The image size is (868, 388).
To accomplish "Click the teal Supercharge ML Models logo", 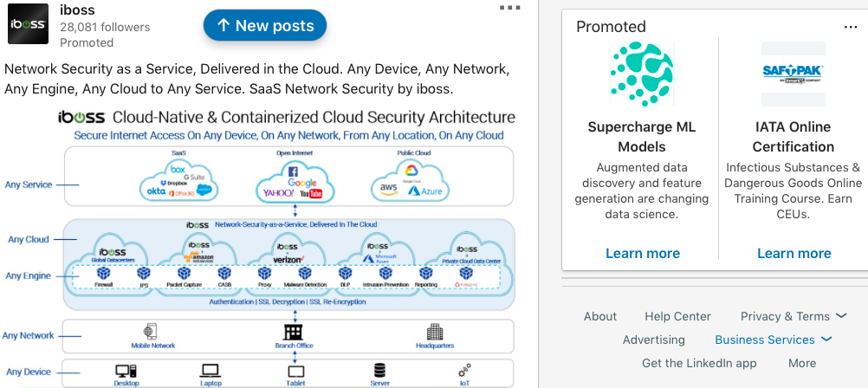I will [642, 74].
